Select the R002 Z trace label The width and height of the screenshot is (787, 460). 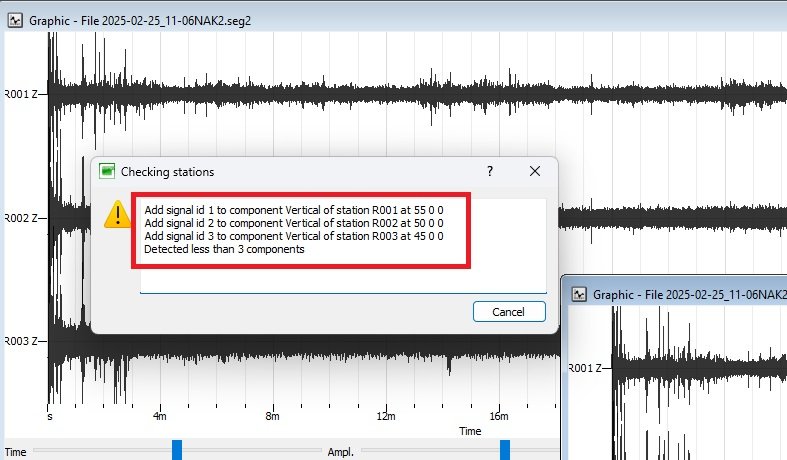tap(20, 217)
